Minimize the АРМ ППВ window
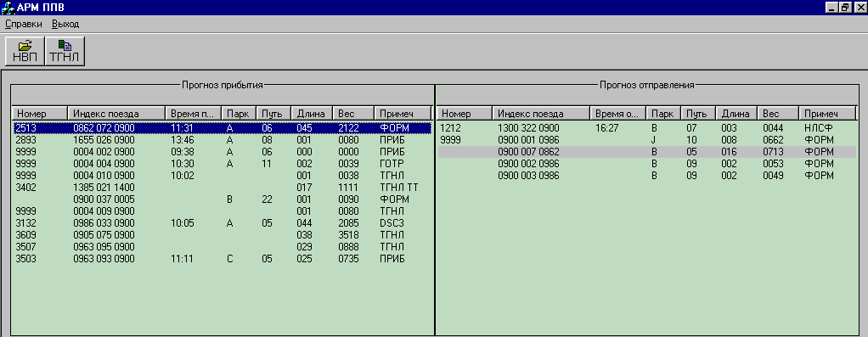 832,8
